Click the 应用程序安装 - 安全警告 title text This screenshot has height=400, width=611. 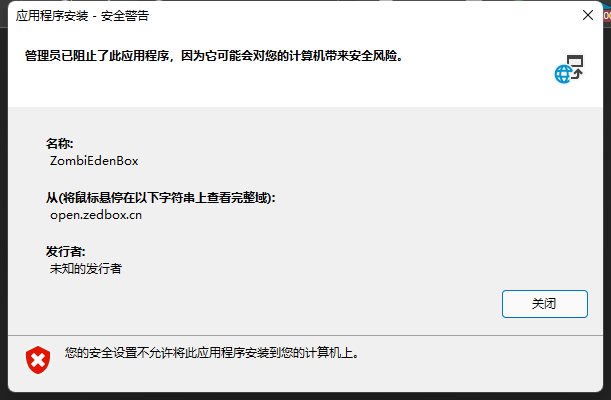coord(82,16)
